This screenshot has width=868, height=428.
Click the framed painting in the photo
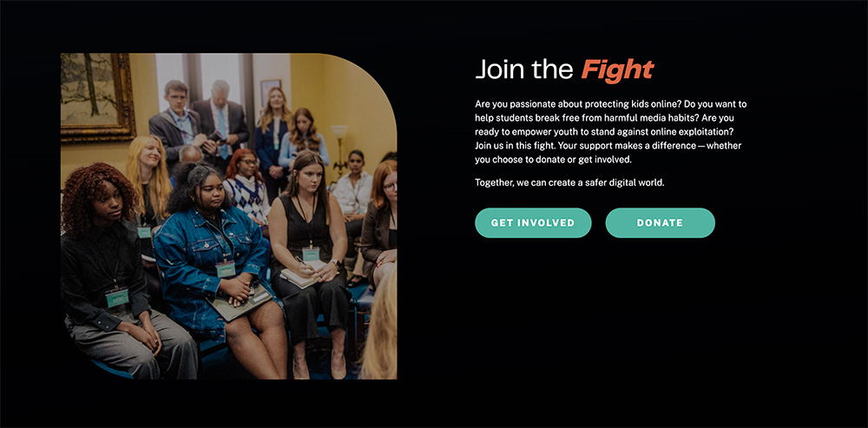click(x=97, y=95)
